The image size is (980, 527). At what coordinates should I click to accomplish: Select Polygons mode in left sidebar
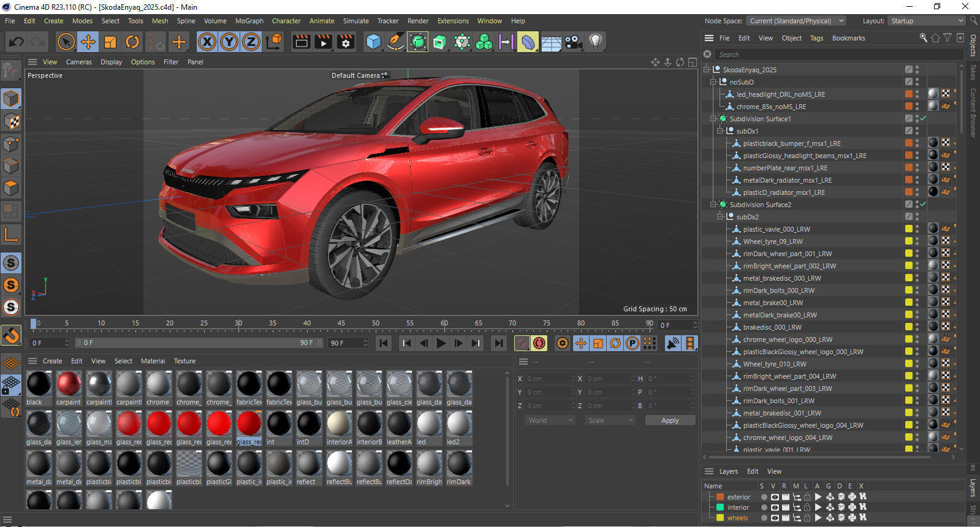tap(11, 188)
